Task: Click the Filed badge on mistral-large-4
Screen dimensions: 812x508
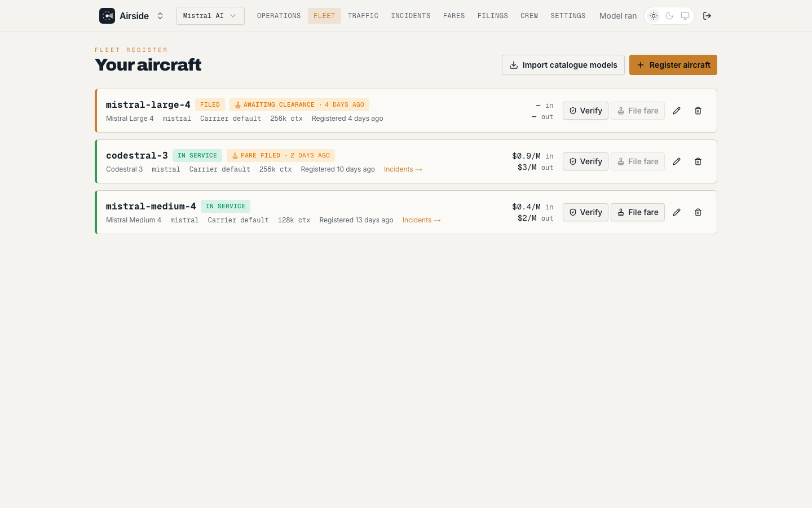Action: pos(210,104)
